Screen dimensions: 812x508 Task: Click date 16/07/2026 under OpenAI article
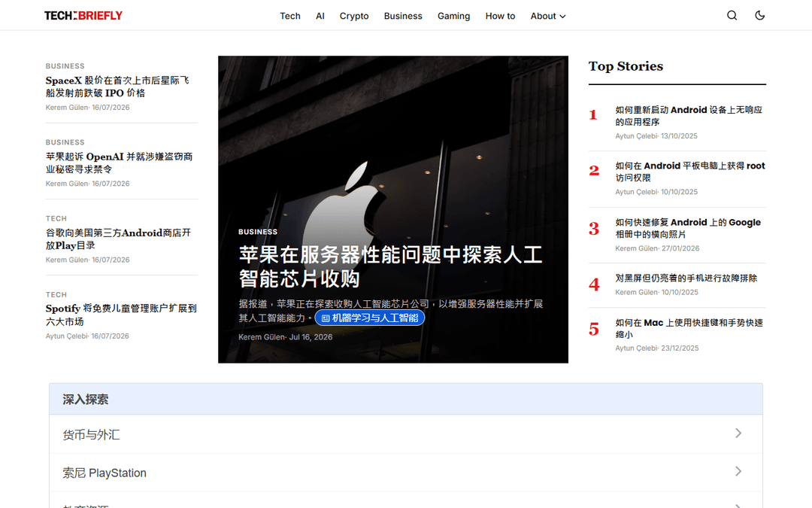(111, 184)
